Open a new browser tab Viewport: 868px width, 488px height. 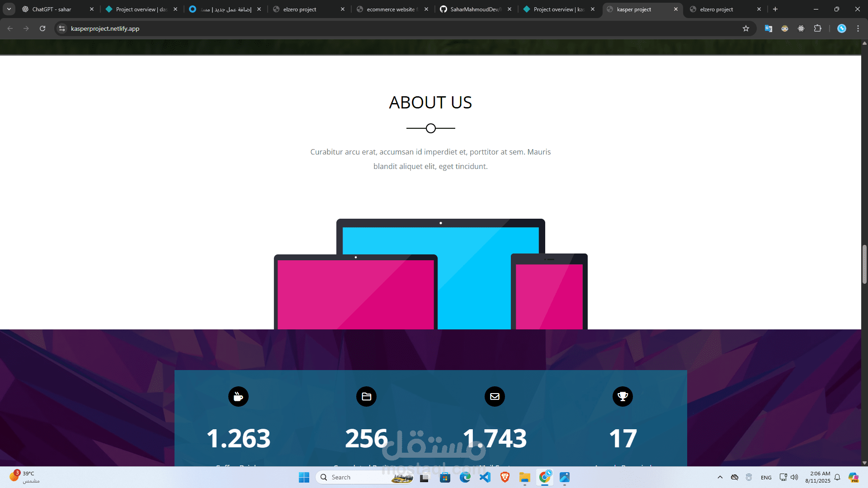775,9
